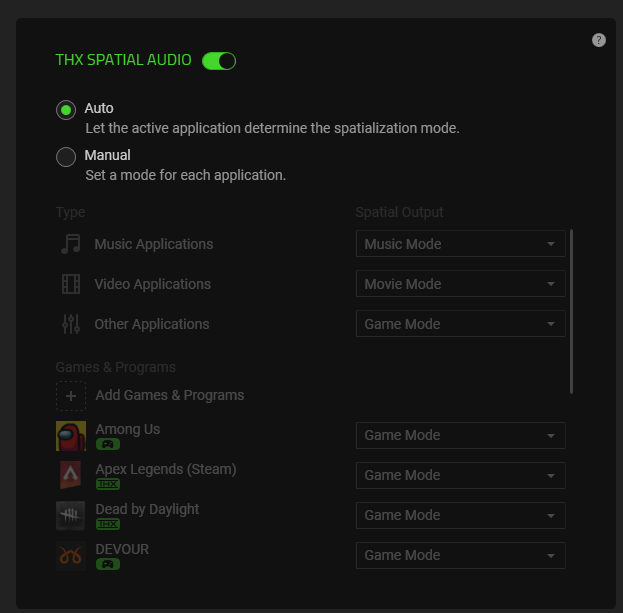The height and width of the screenshot is (613, 623).
Task: Open the Other Applications Game Mode dropdown
Action: coord(460,324)
